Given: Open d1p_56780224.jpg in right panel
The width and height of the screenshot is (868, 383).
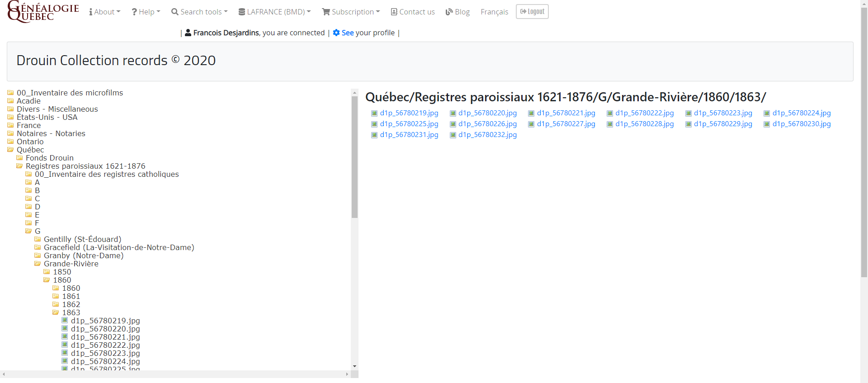Looking at the screenshot, I should tap(802, 113).
